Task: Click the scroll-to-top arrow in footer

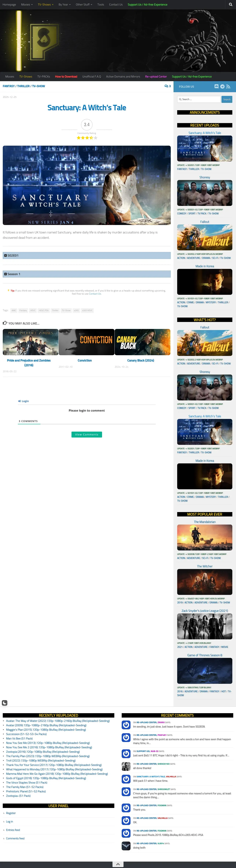Action: (x=118, y=864)
